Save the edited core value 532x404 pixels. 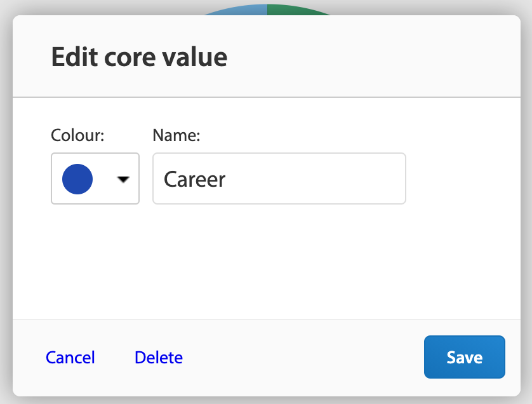[x=465, y=357]
